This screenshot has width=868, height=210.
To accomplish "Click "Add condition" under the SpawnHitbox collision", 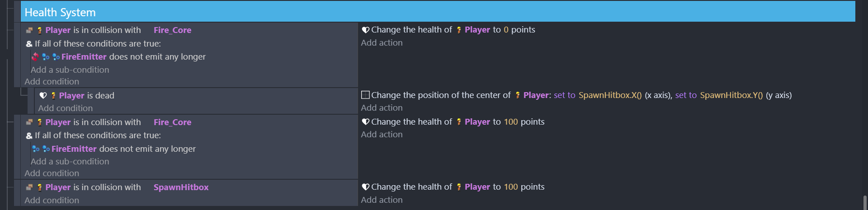I will coord(52,201).
